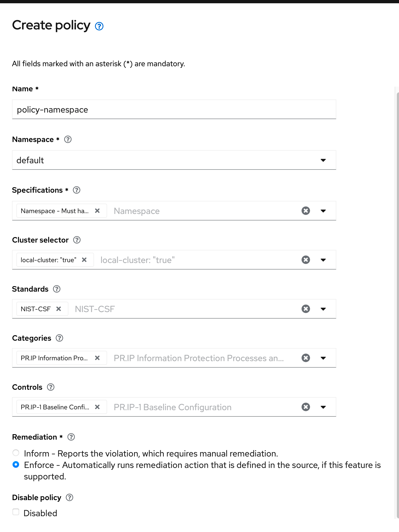Show help for Remediation field
Image resolution: width=399 pixels, height=532 pixels.
point(71,437)
